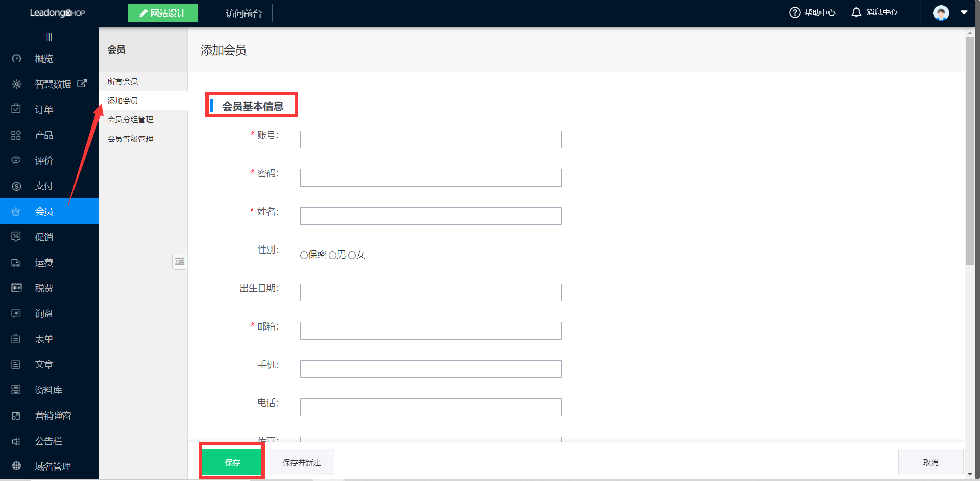Expand the user avatar dropdown arrow
Screen dimensions: 980x481
click(964, 13)
